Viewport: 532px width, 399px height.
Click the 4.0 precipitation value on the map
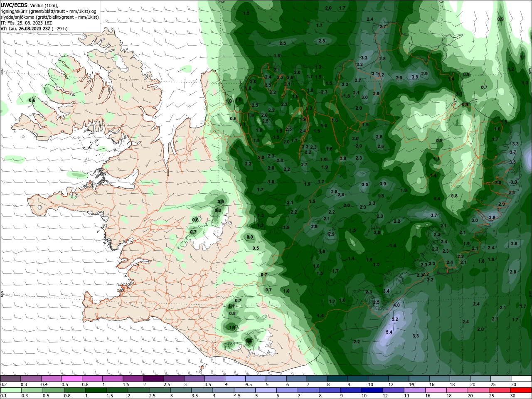pos(396,305)
